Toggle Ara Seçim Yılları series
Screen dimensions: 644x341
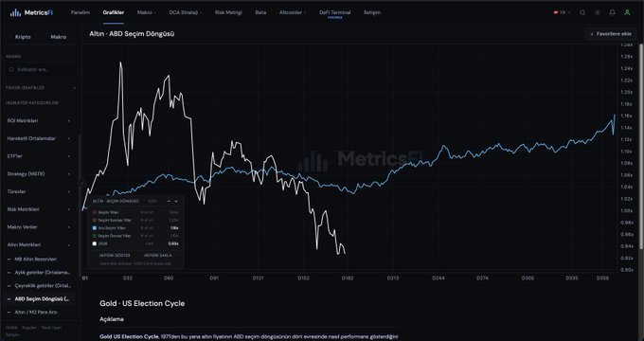(134, 228)
